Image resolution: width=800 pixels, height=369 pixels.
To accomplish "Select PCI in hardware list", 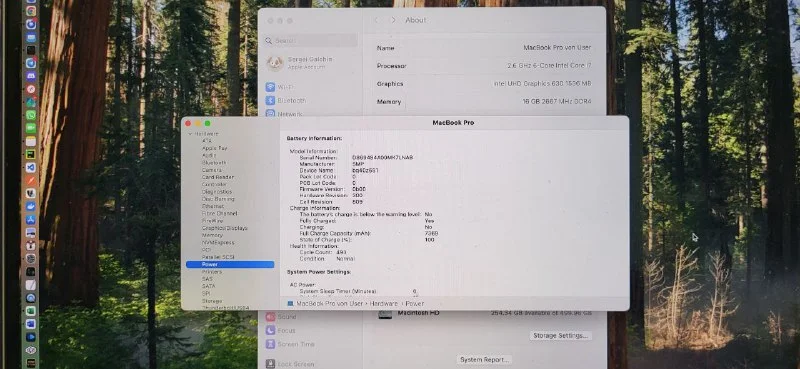I will 206,250.
